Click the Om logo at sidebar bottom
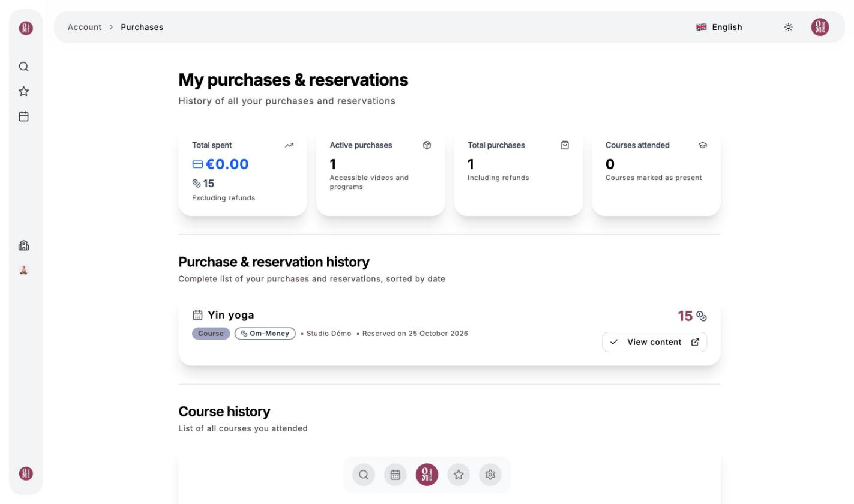The height and width of the screenshot is (504, 854). point(26,473)
